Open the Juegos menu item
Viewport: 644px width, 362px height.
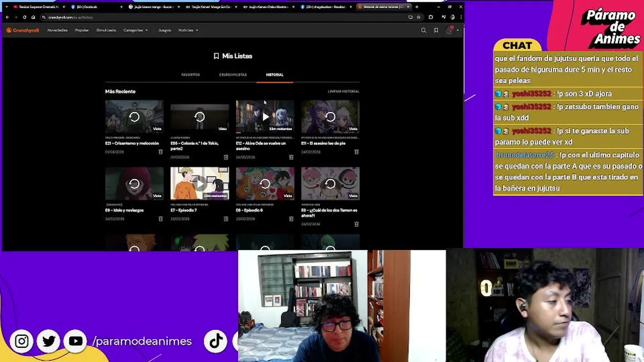coord(165,30)
